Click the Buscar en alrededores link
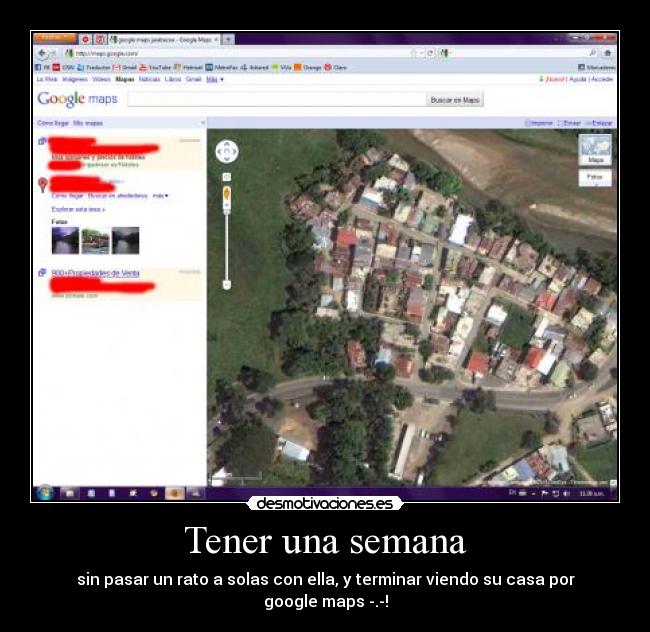 point(117,196)
